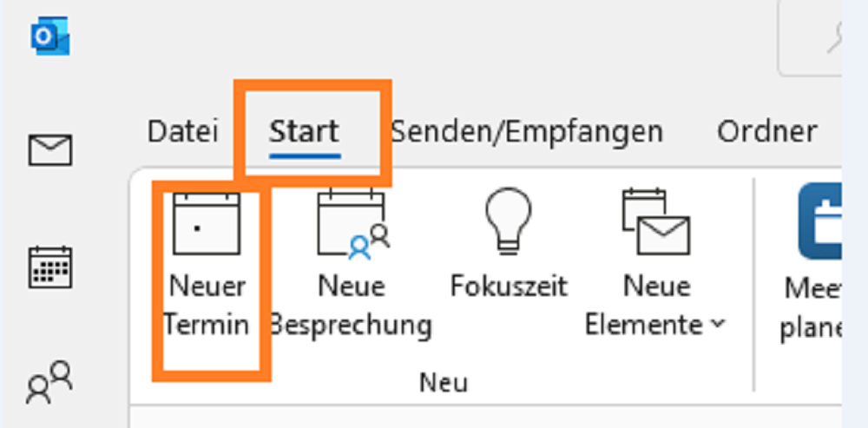This screenshot has height=428, width=868.
Task: Select the Start ribbon tab
Action: tap(305, 132)
